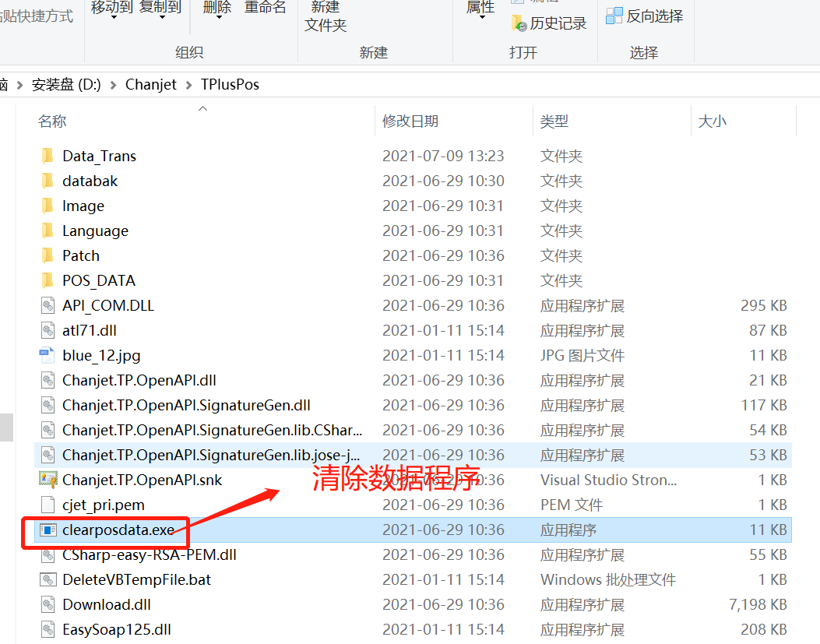Sort files by 大小 column header
The width and height of the screenshot is (820, 644).
coord(712,121)
